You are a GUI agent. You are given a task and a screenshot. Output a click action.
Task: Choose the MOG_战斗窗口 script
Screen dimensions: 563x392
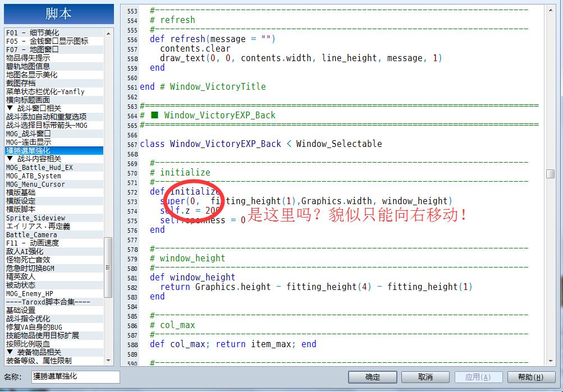click(x=54, y=134)
